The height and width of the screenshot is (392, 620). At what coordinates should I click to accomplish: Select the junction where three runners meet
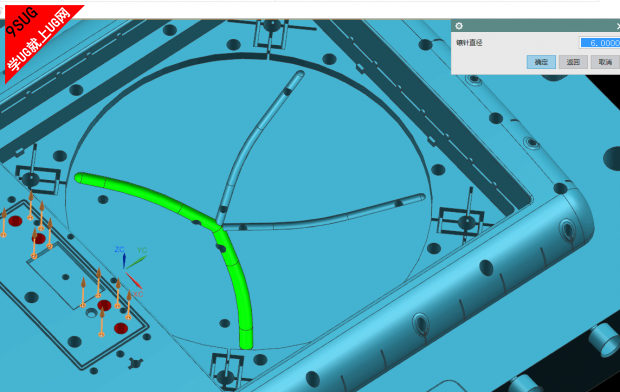(x=219, y=227)
